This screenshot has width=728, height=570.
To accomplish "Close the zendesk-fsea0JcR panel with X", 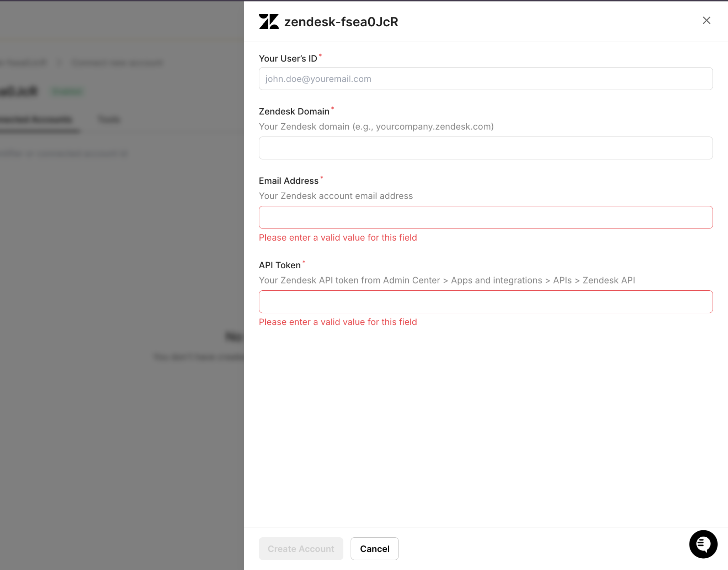I will tap(706, 21).
